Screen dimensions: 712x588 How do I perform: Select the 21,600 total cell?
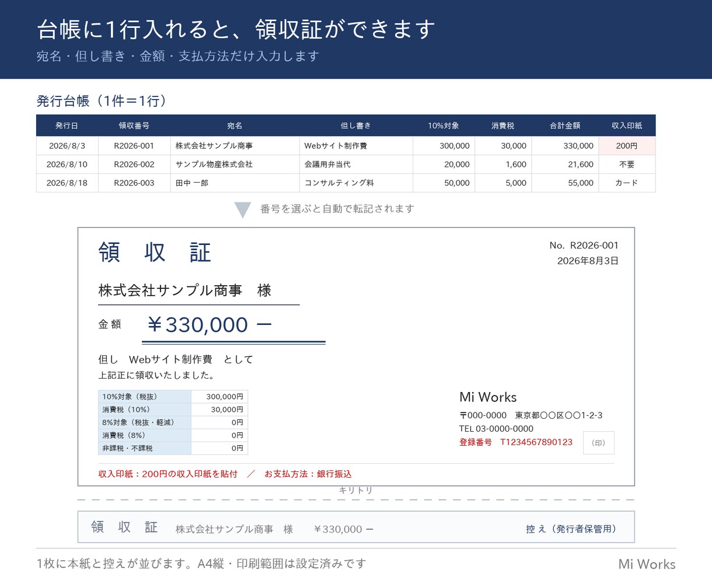pyautogui.click(x=565, y=164)
